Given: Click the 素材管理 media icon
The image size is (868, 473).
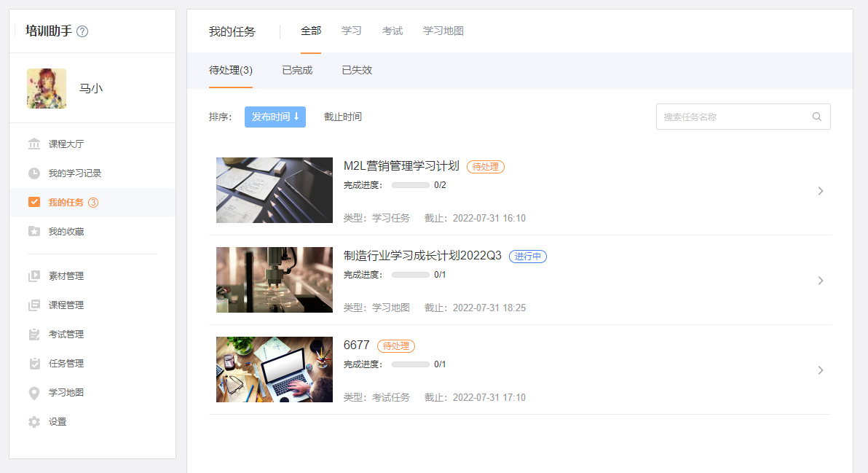Looking at the screenshot, I should click(34, 275).
